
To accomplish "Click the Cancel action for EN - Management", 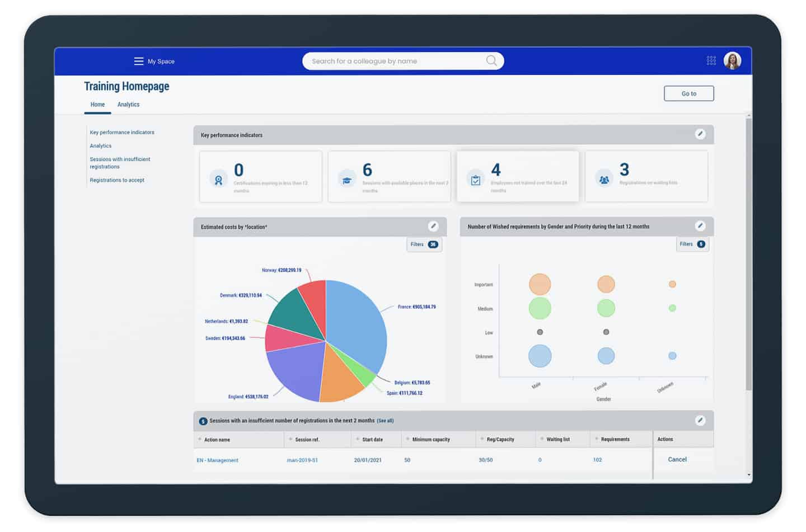I will [x=677, y=459].
